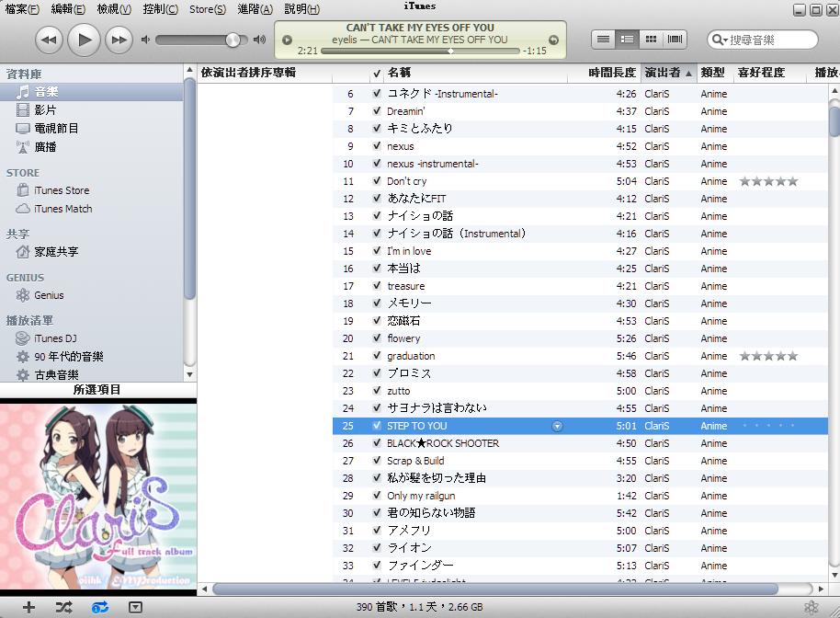Switch to Cover Flow view

pyautogui.click(x=675, y=40)
